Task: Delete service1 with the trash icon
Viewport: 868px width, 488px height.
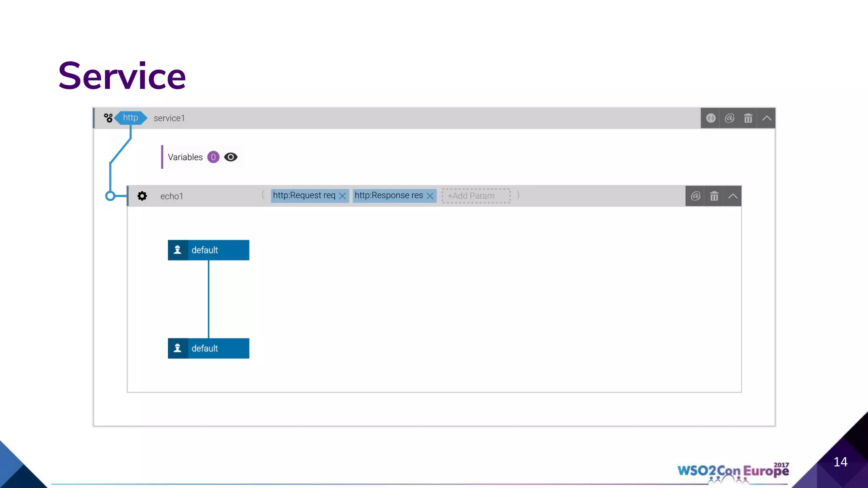Action: (x=748, y=118)
